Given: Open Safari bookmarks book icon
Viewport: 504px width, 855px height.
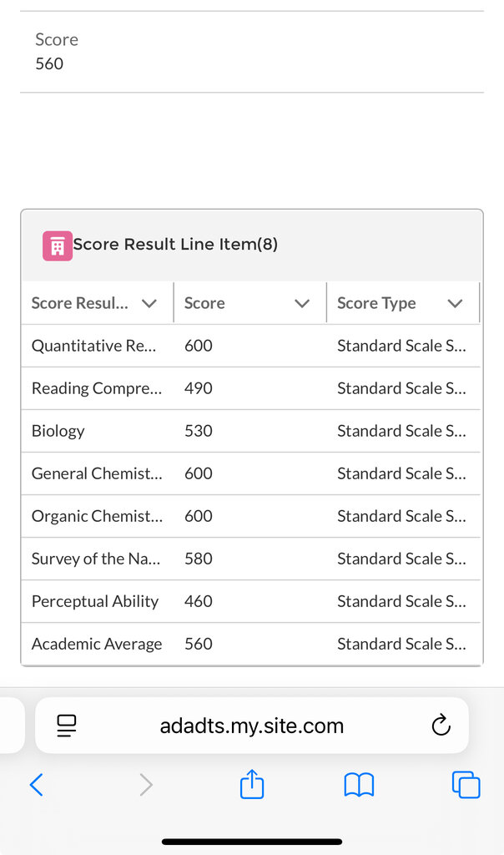Looking at the screenshot, I should coord(359,785).
